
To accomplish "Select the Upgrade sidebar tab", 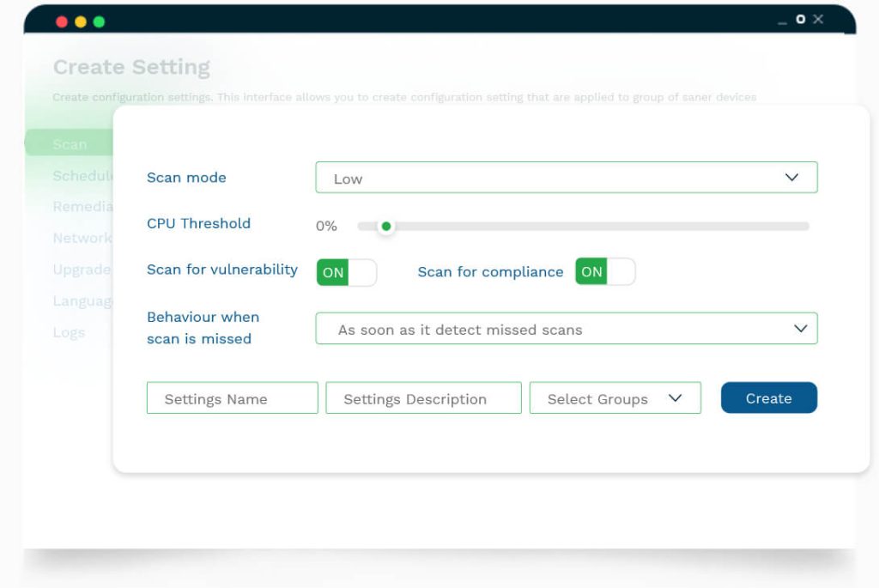I will (x=82, y=270).
